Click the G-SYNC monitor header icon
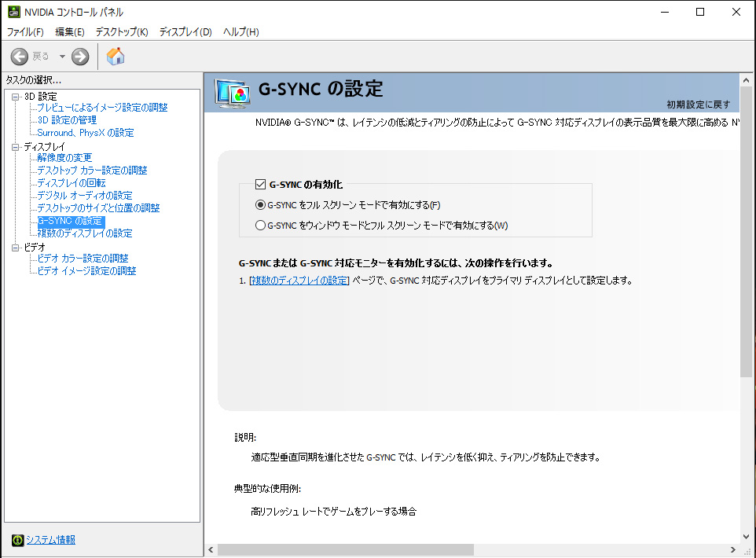Image resolution: width=756 pixels, height=558 pixels. (233, 92)
